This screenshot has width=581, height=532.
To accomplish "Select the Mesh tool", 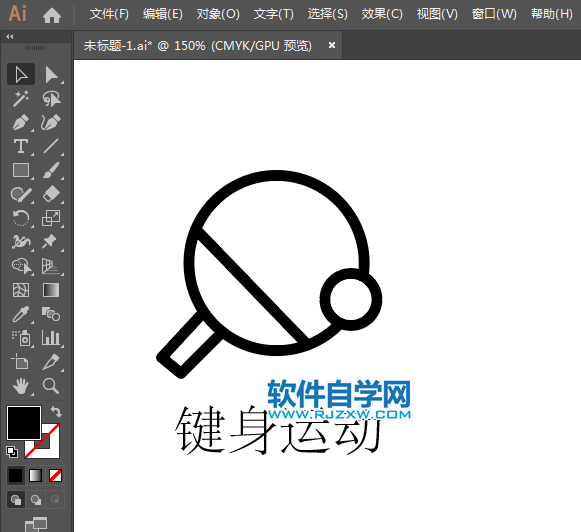I will click(x=21, y=290).
